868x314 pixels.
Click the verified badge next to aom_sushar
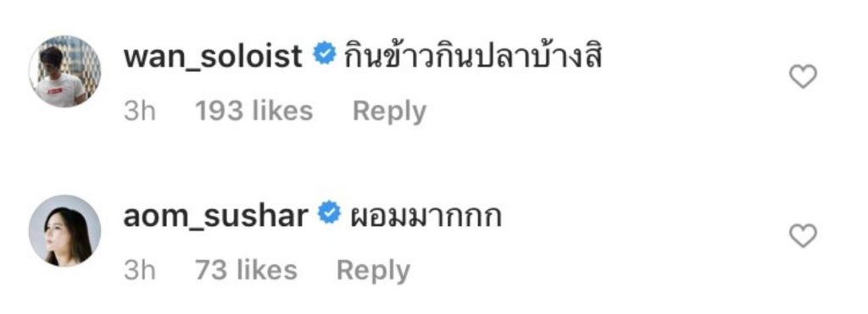pos(329,214)
